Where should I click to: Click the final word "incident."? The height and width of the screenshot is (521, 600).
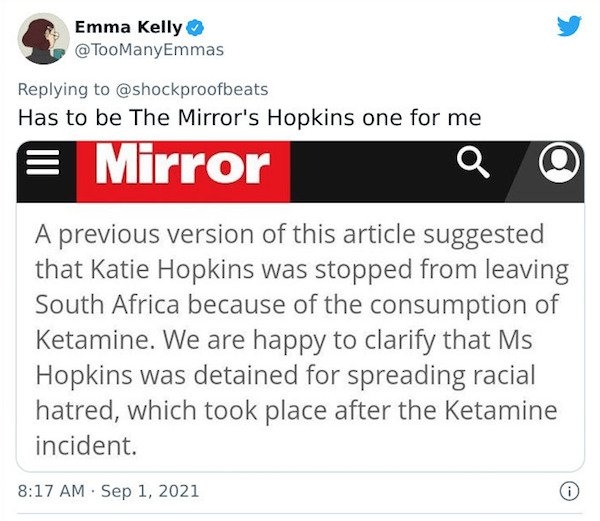click(x=85, y=444)
